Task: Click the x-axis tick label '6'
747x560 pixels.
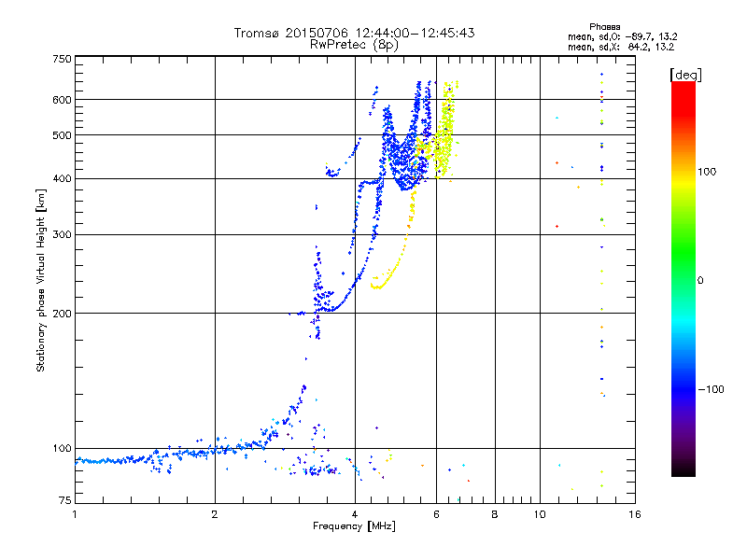Action: (436, 515)
